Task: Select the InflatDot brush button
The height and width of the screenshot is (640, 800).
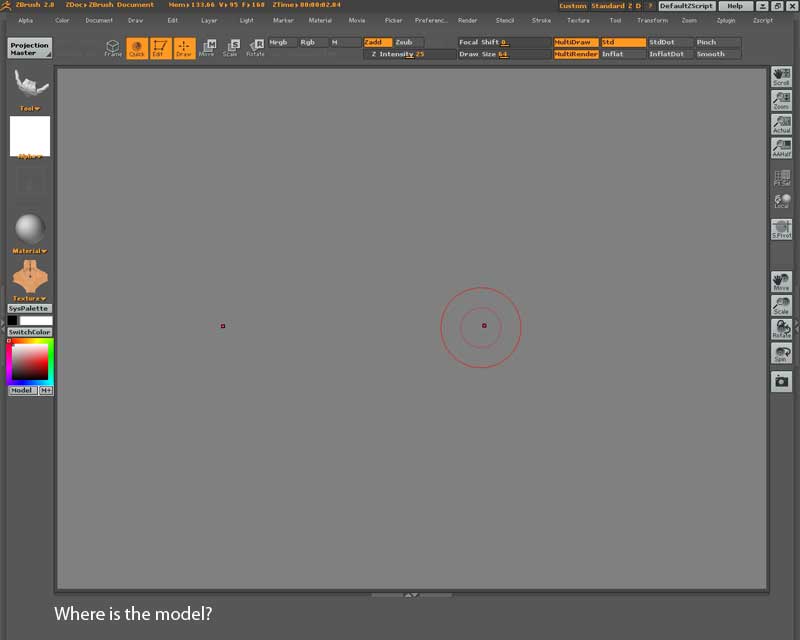Action: coord(670,54)
